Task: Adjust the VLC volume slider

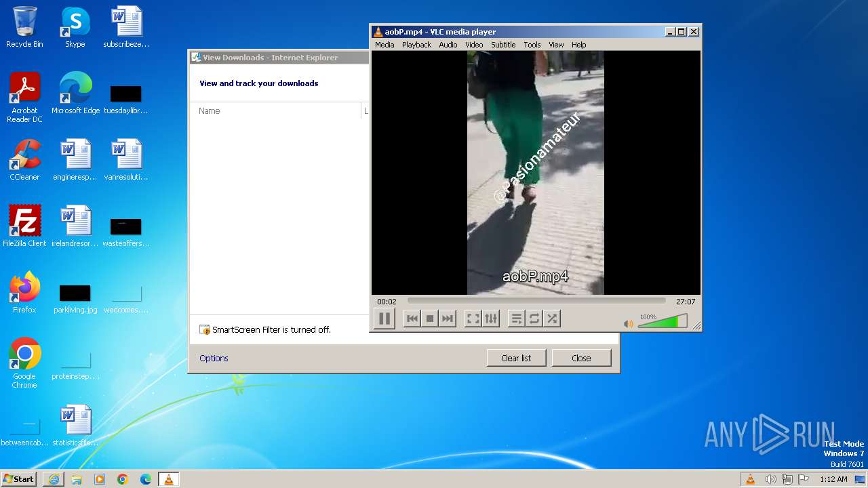Action: click(663, 321)
